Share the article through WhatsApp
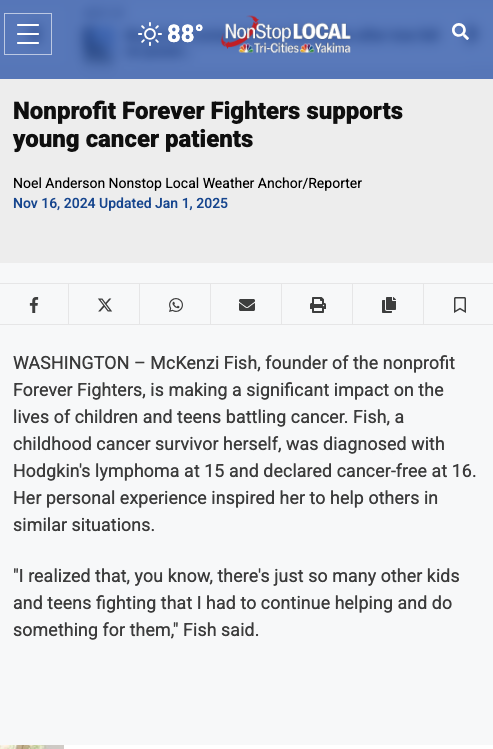This screenshot has height=749, width=493. pyautogui.click(x=176, y=305)
